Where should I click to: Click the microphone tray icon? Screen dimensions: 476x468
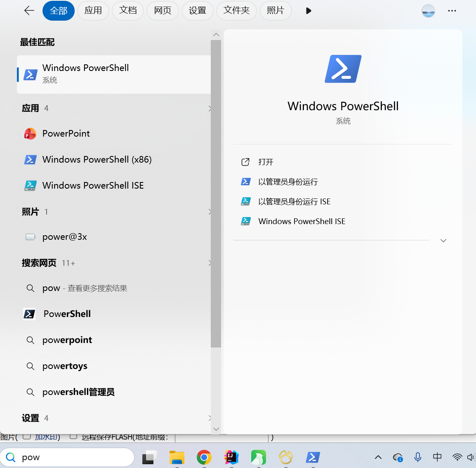[418, 457]
